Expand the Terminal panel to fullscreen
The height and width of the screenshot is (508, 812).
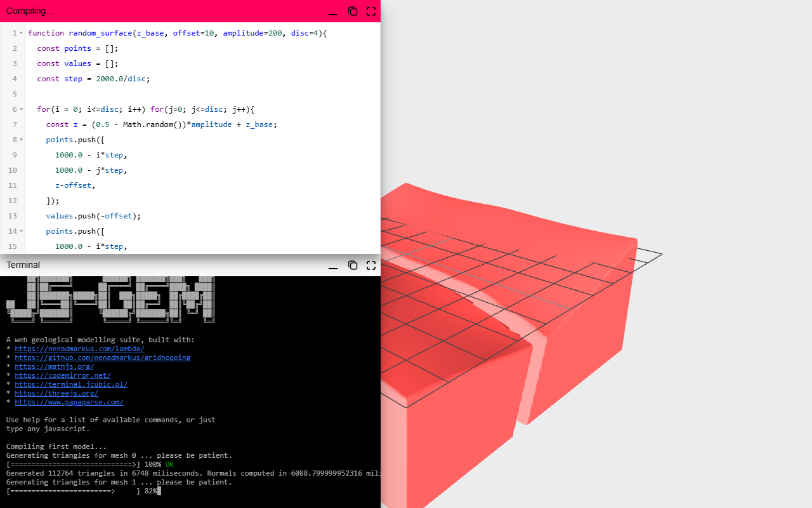tap(371, 265)
